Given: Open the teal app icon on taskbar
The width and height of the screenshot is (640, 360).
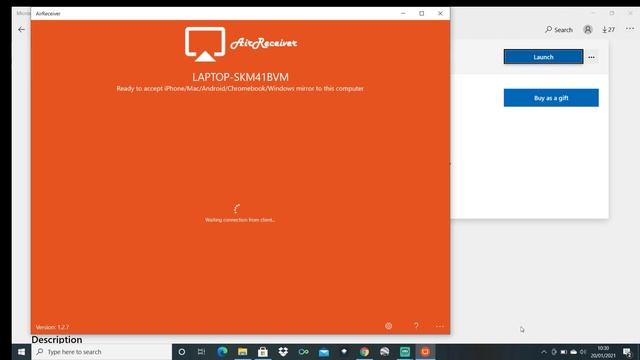Looking at the screenshot, I should [x=405, y=352].
